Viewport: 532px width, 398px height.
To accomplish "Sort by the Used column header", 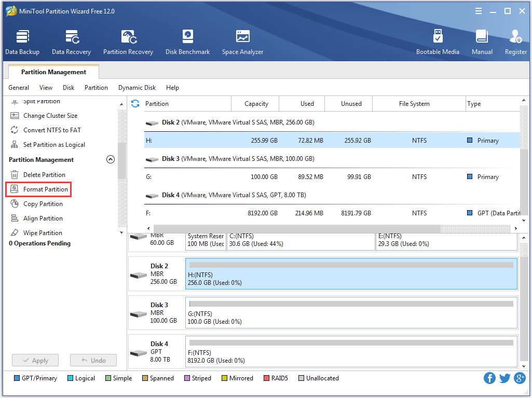I will point(302,103).
